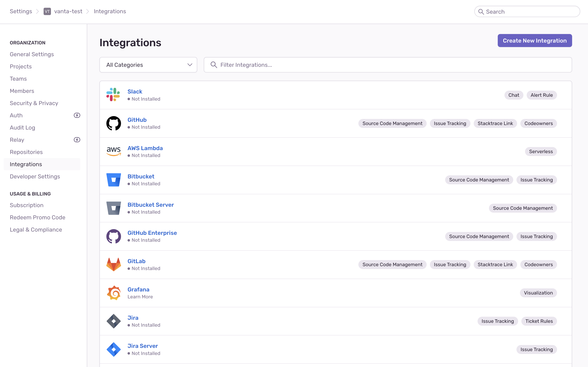Open the All Categories dropdown
The height and width of the screenshot is (367, 588).
(148, 65)
